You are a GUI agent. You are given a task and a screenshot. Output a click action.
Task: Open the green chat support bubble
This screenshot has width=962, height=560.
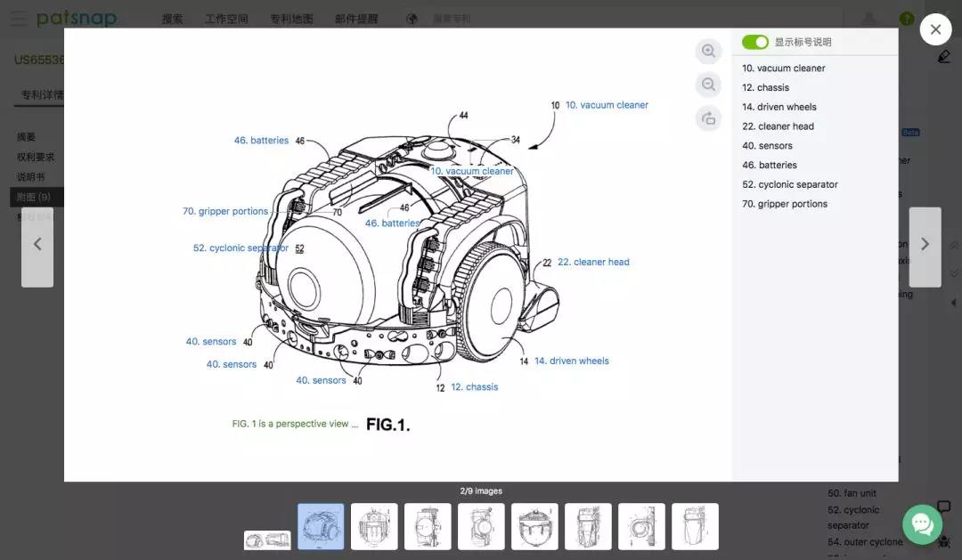922,524
